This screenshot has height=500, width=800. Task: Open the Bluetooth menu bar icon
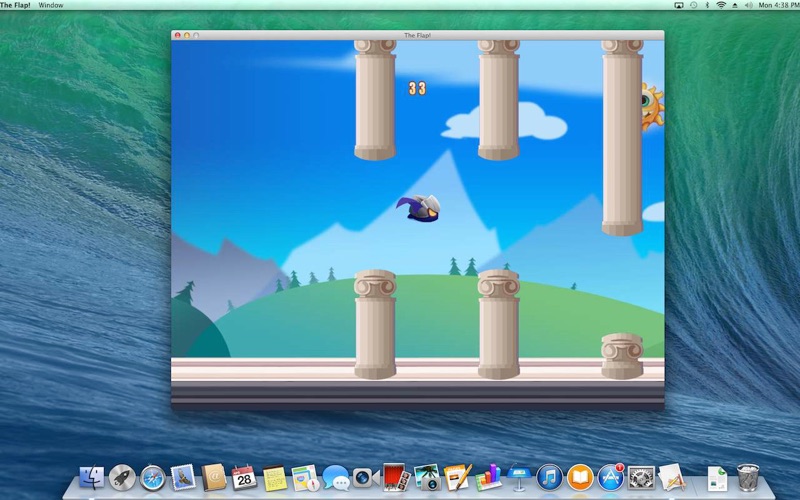point(707,5)
